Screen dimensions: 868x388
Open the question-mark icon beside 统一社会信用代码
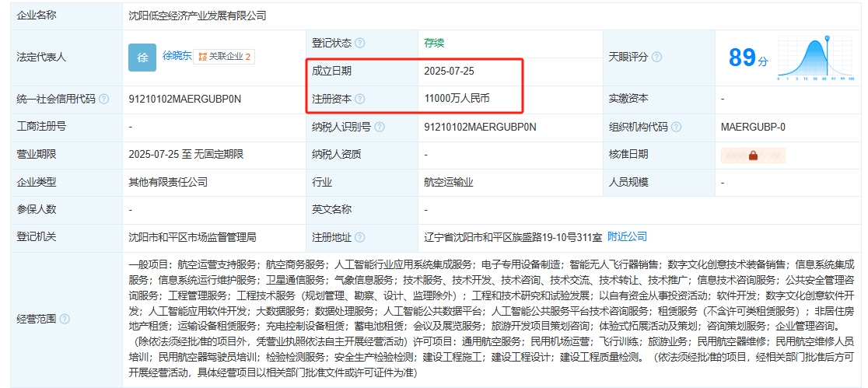103,100
